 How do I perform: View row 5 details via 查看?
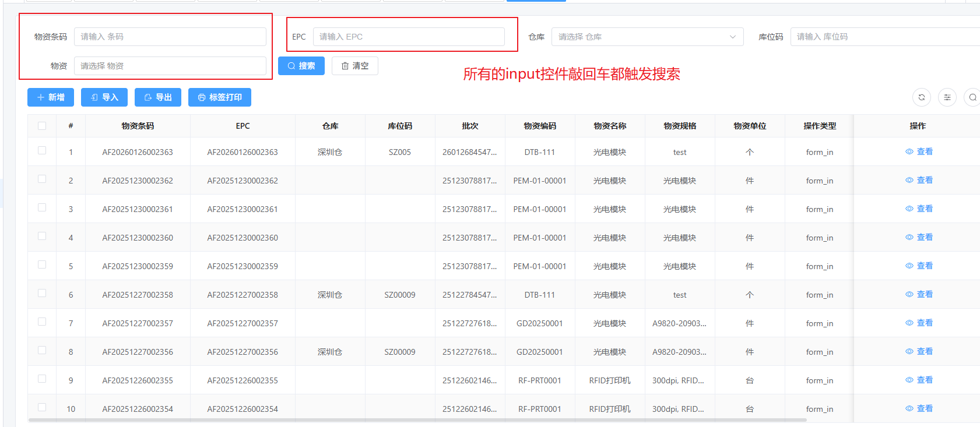click(x=919, y=266)
